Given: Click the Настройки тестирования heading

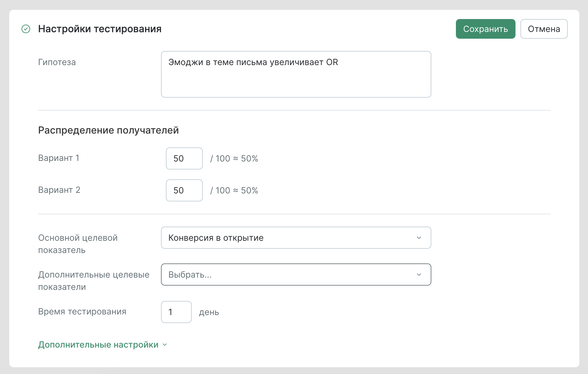Looking at the screenshot, I should click(100, 29).
